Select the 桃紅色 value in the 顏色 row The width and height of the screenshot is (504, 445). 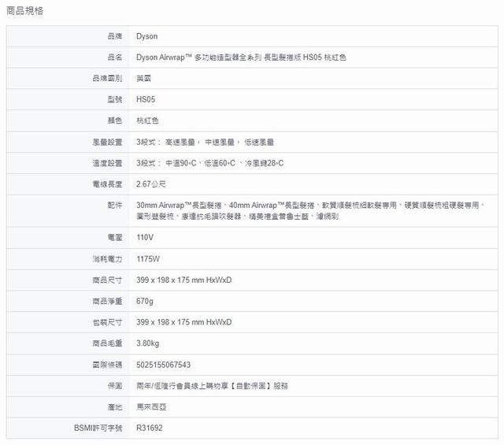point(147,121)
